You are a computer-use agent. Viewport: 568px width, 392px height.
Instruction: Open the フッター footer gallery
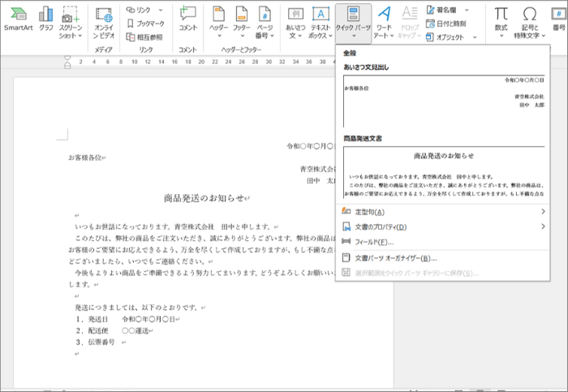point(242,23)
